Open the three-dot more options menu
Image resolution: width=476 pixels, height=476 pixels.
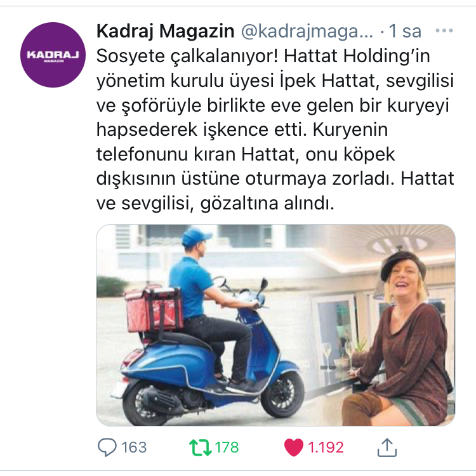444,30
